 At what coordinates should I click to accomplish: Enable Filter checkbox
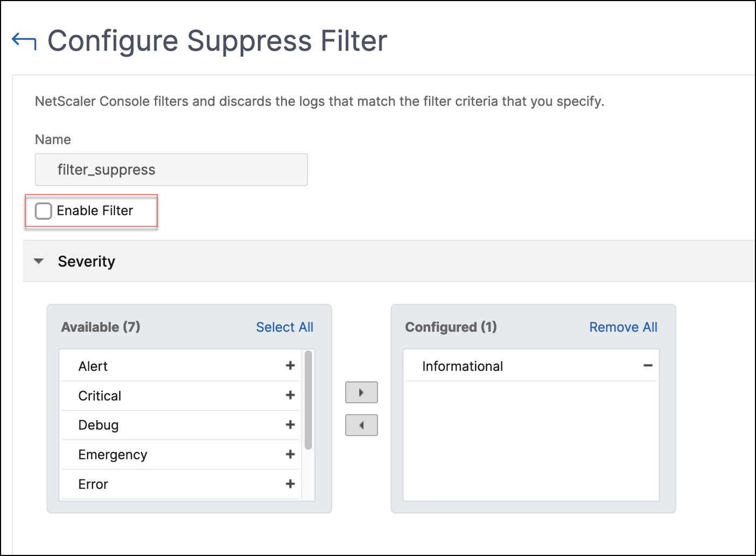tap(44, 211)
